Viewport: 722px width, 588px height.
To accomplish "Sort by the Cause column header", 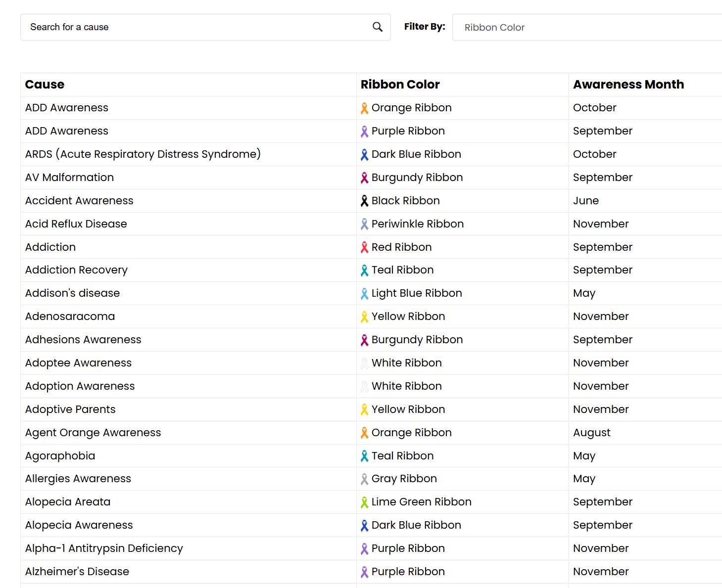I will [x=45, y=85].
